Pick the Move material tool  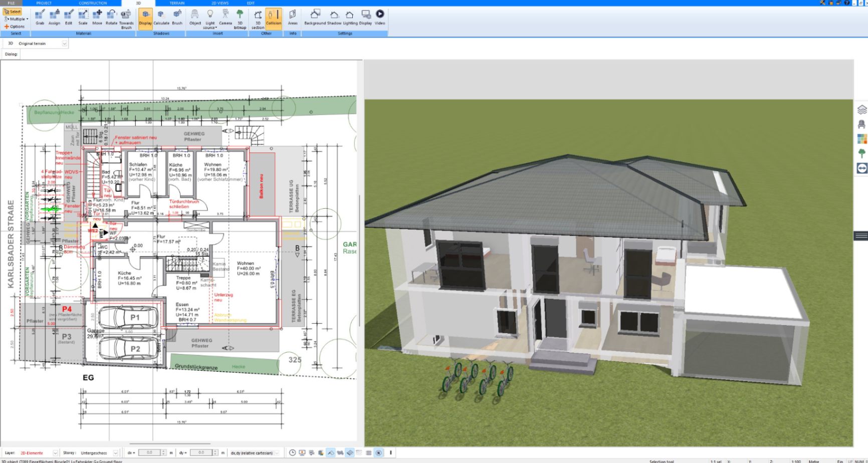pos(97,18)
